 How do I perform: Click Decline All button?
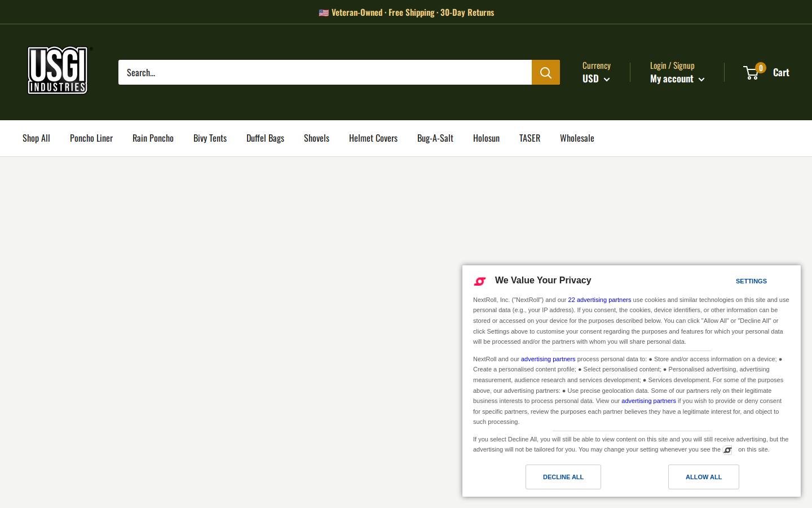(x=563, y=477)
